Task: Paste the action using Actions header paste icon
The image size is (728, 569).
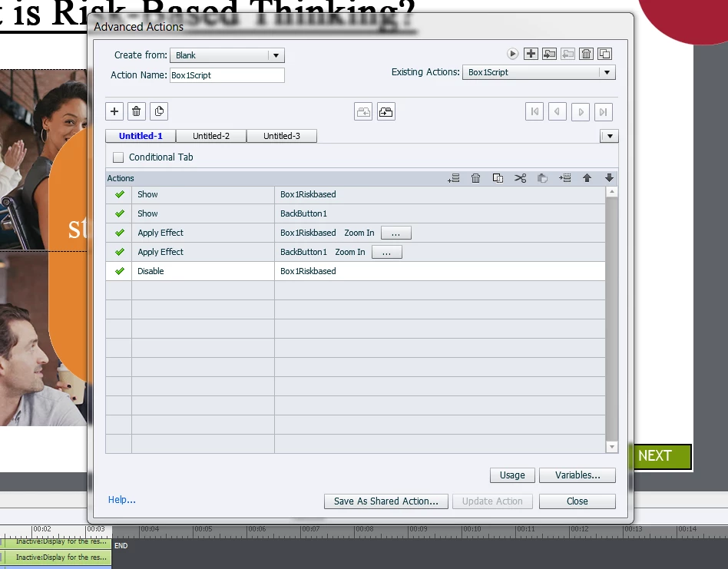Action: point(542,178)
